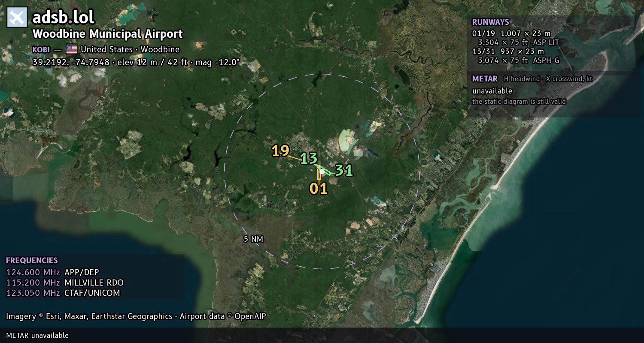Click the KOBI airport code
644x343 pixels.
[41, 49]
